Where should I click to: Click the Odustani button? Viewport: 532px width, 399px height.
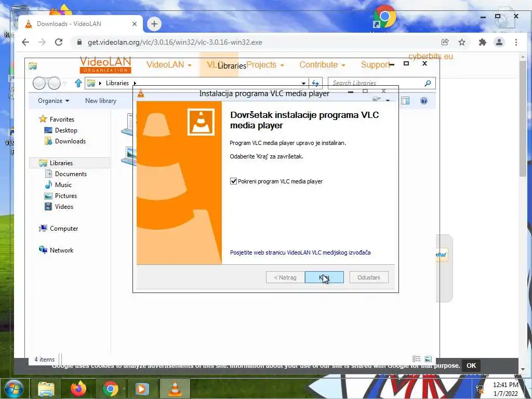(369, 277)
